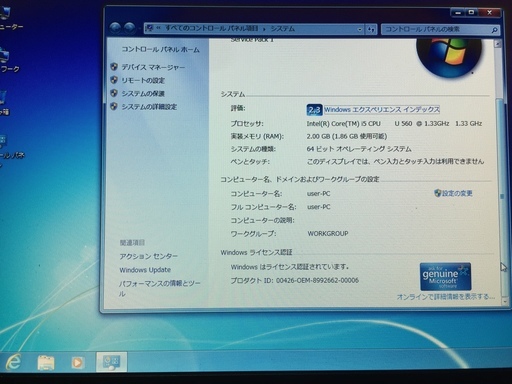Image resolution: width=512 pixels, height=384 pixels.
Task: Click the refresh button beside address bar
Action: click(x=371, y=29)
